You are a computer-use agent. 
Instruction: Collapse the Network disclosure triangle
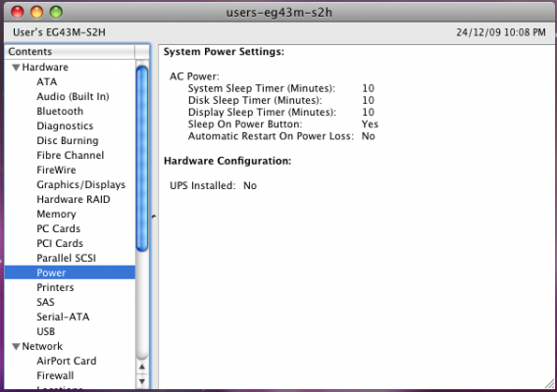(x=16, y=347)
